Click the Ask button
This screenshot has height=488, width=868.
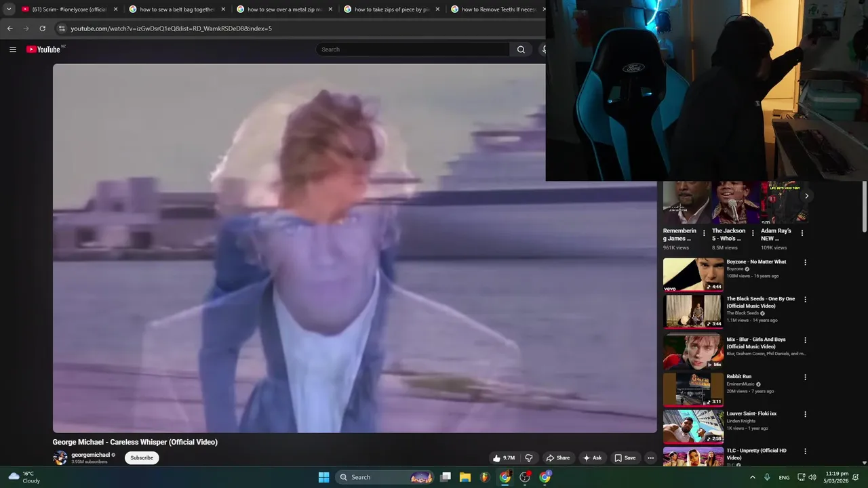click(x=592, y=458)
